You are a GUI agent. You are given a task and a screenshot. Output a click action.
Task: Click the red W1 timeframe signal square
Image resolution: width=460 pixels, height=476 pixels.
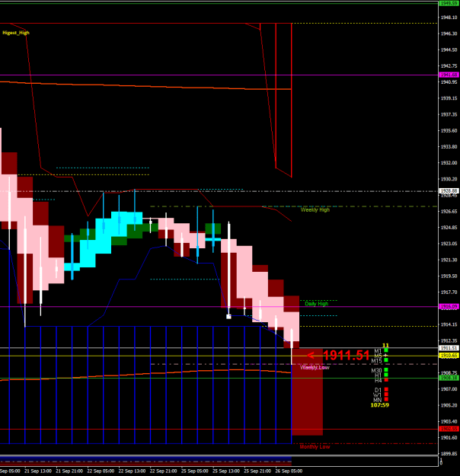[x=386, y=395]
